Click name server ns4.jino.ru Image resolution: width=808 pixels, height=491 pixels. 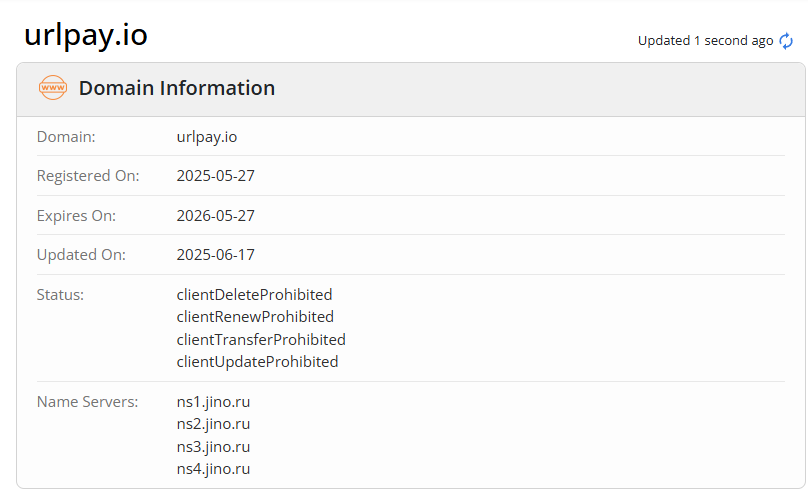(x=213, y=468)
